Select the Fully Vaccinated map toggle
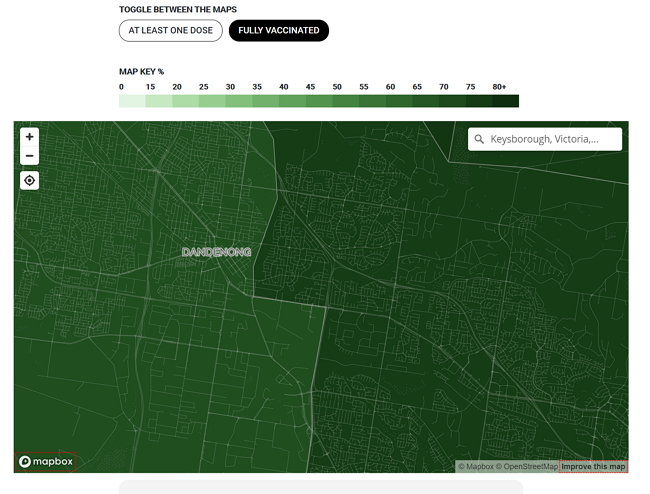This screenshot has width=650, height=494. pyautogui.click(x=279, y=31)
